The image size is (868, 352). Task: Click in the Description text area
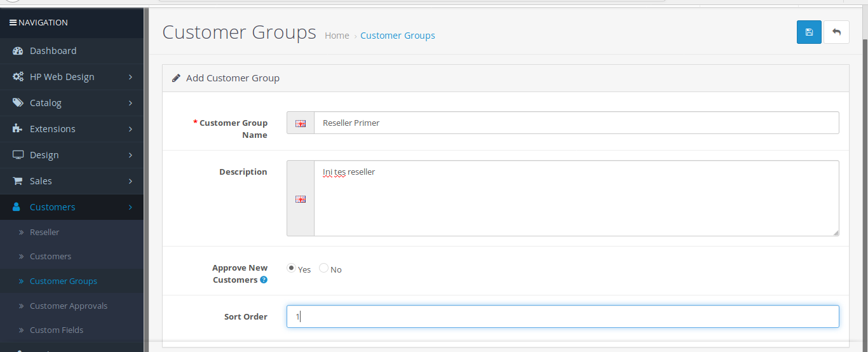pos(576,198)
